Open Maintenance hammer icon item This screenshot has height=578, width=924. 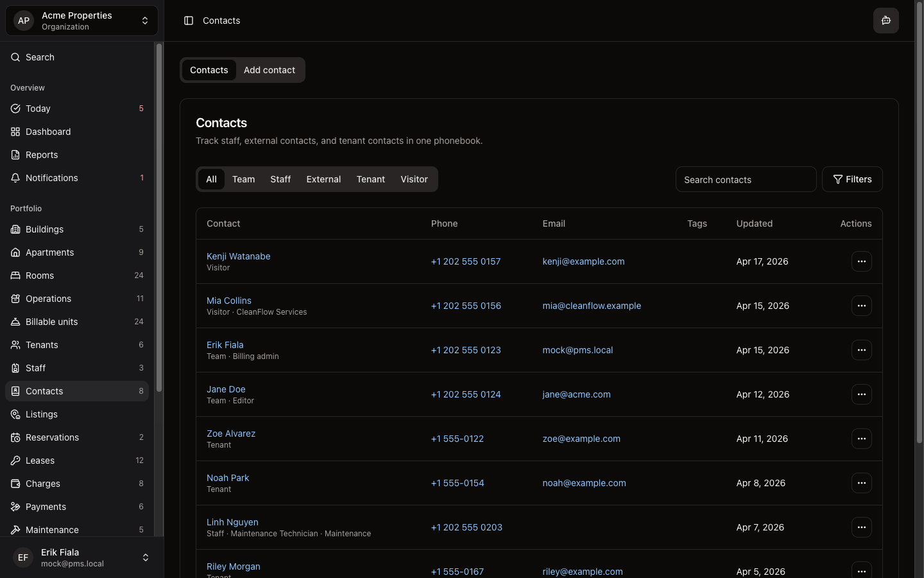point(15,530)
